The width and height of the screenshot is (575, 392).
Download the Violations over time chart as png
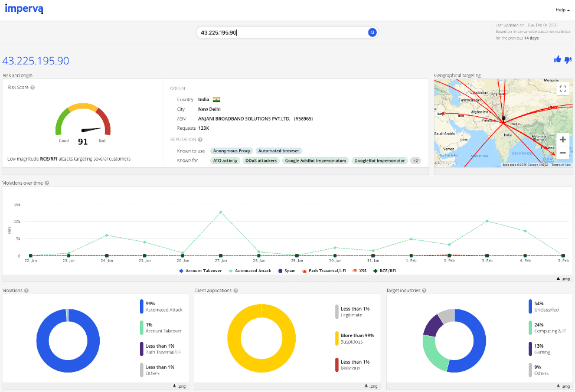pos(561,277)
